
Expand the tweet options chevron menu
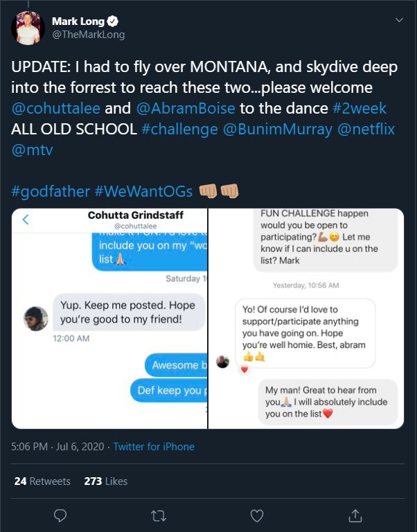pos(398,21)
